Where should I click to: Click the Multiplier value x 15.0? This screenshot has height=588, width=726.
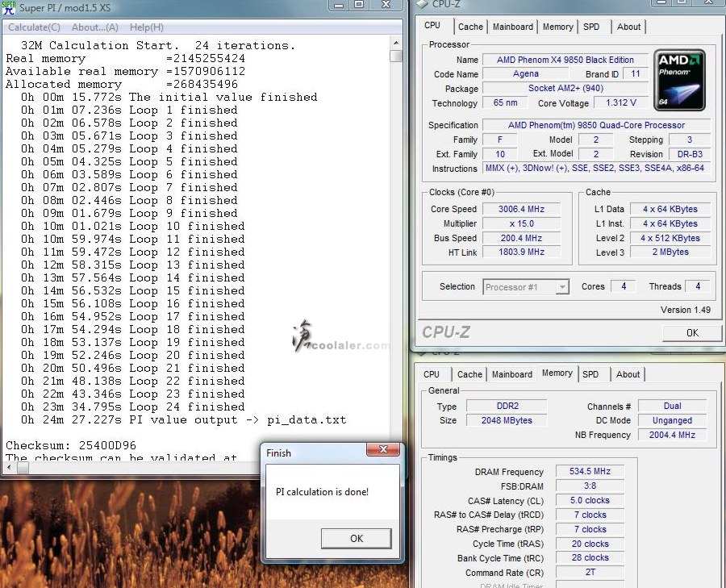coord(521,223)
